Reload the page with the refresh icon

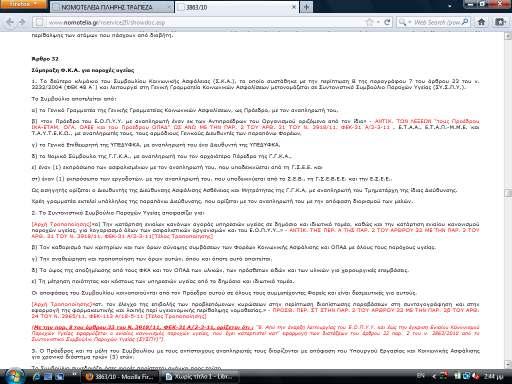pyautogui.click(x=387, y=22)
